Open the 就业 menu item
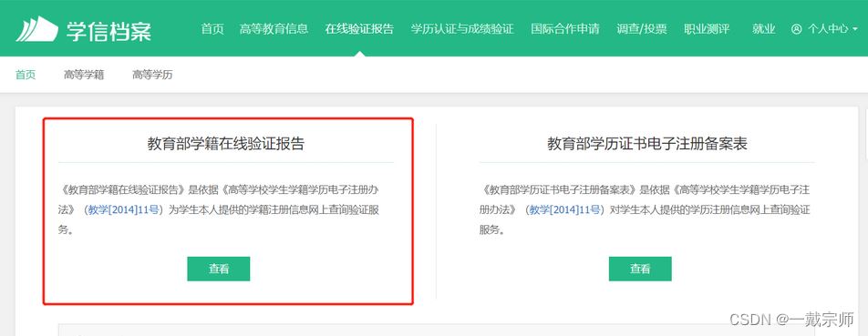Viewport: 868px width, 336px height. pos(763,29)
